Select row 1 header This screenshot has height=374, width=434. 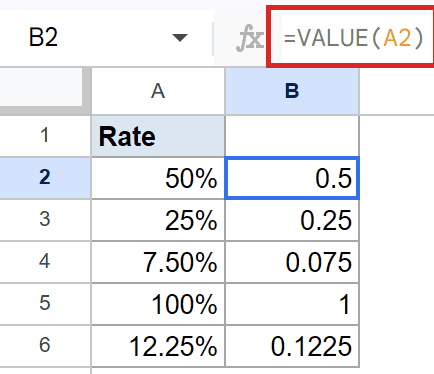(45, 136)
